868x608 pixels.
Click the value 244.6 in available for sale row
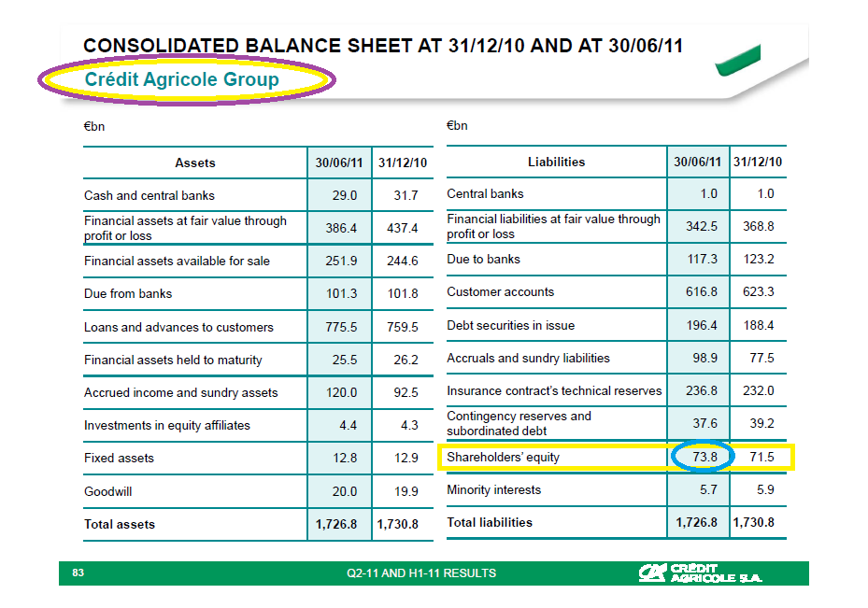click(x=403, y=261)
